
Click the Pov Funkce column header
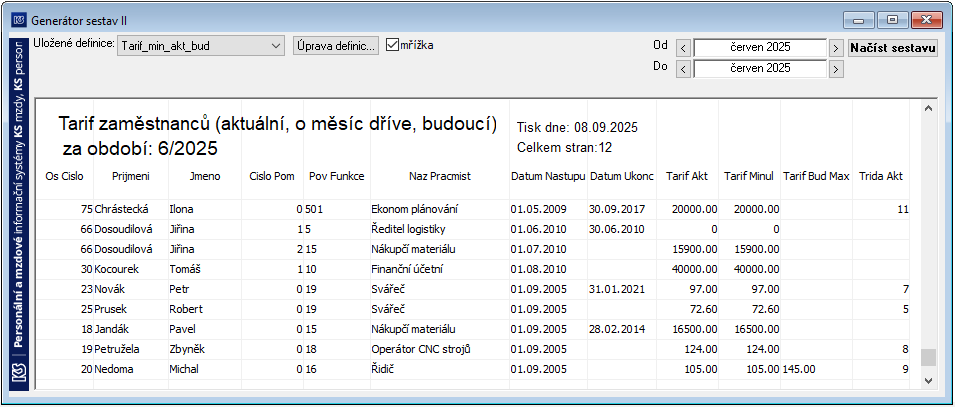(337, 177)
